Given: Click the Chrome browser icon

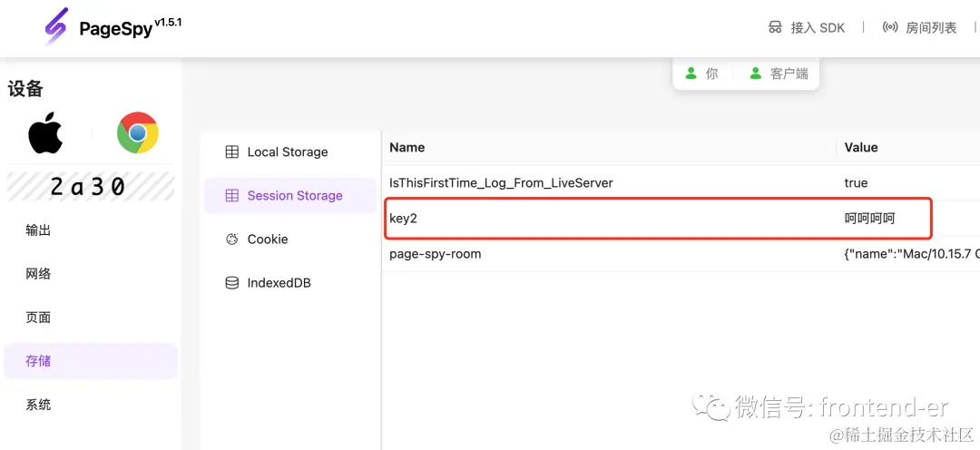Looking at the screenshot, I should (138, 132).
